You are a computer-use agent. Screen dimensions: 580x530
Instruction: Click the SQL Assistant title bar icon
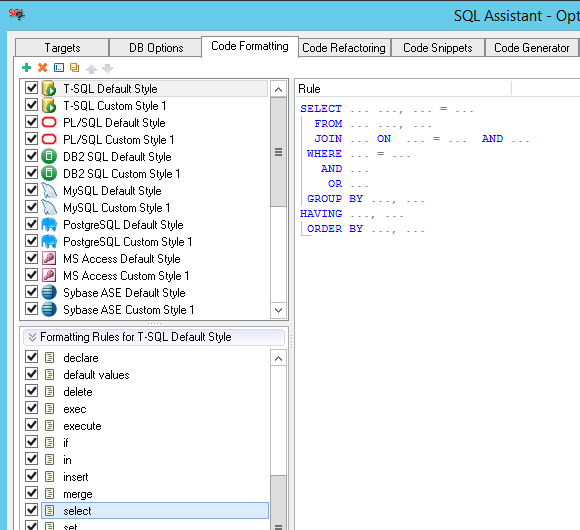(17, 14)
